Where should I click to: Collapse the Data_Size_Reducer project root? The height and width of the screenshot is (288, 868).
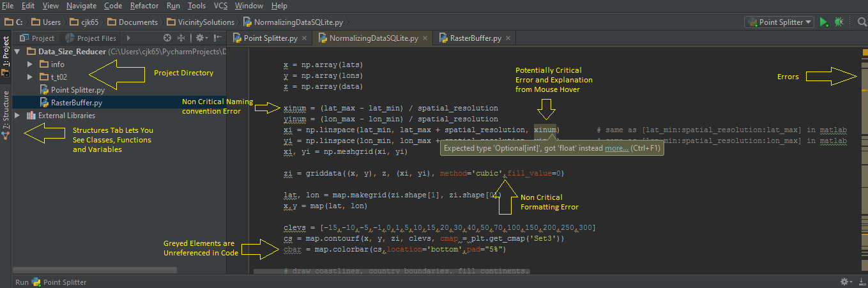tap(17, 52)
